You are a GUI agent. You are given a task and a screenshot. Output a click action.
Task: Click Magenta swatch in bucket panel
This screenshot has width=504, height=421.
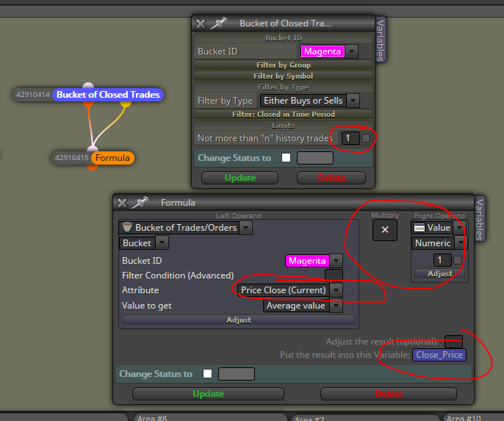(323, 51)
